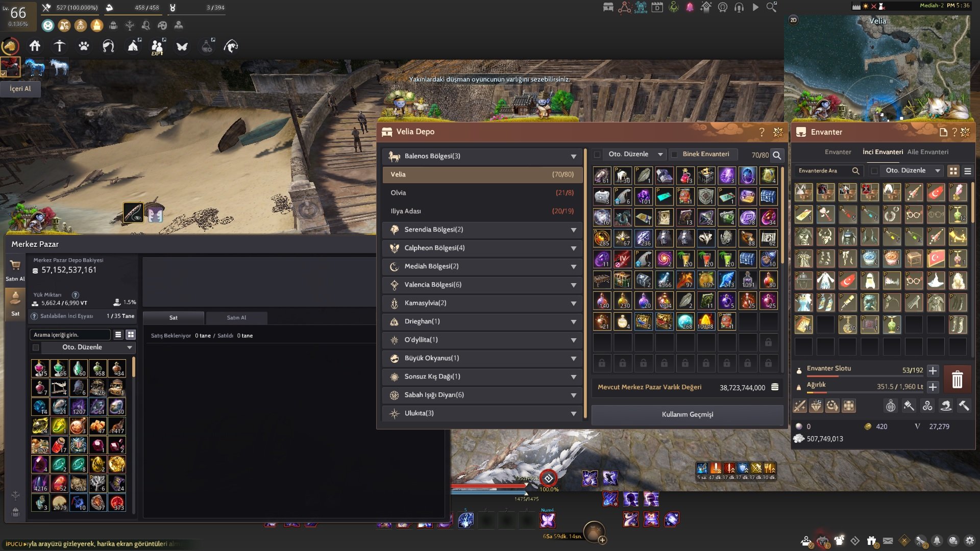Expand the Valencia Bölgesi(6) region
980x551 pixels.
point(482,285)
